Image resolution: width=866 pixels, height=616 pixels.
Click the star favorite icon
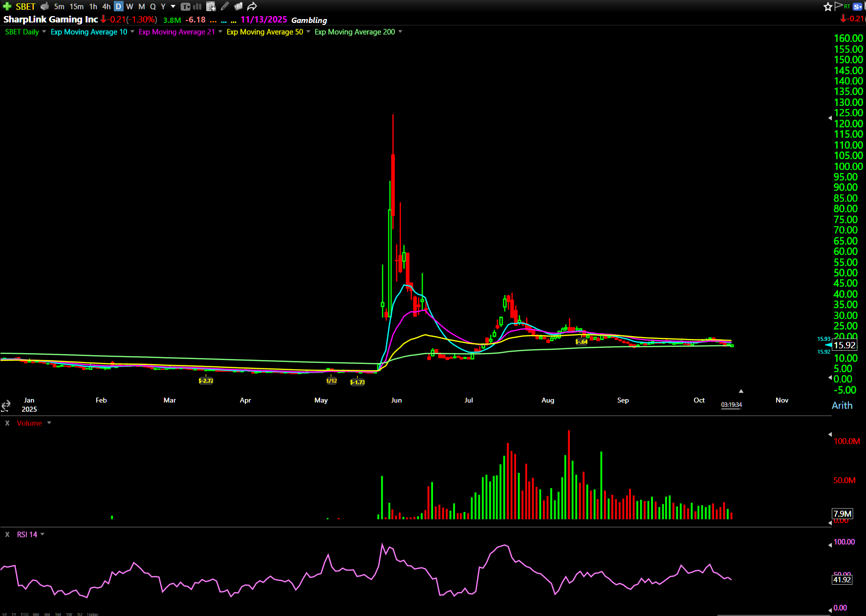pos(827,6)
